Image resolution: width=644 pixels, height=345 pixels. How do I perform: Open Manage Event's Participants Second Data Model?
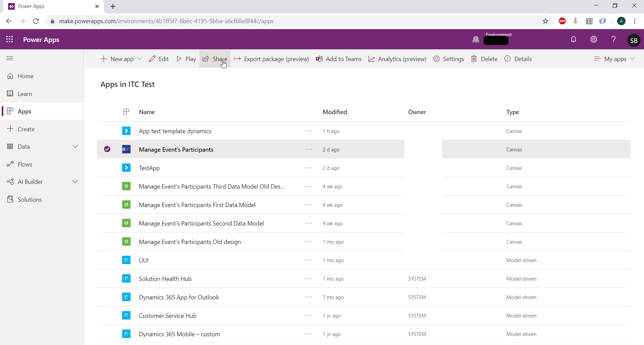pyautogui.click(x=201, y=223)
